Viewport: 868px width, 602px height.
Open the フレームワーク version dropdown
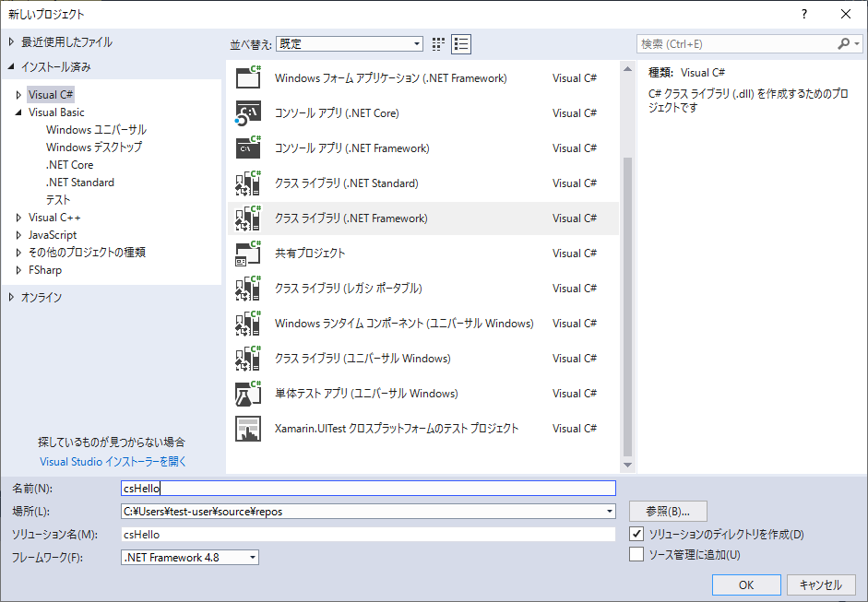(x=253, y=557)
